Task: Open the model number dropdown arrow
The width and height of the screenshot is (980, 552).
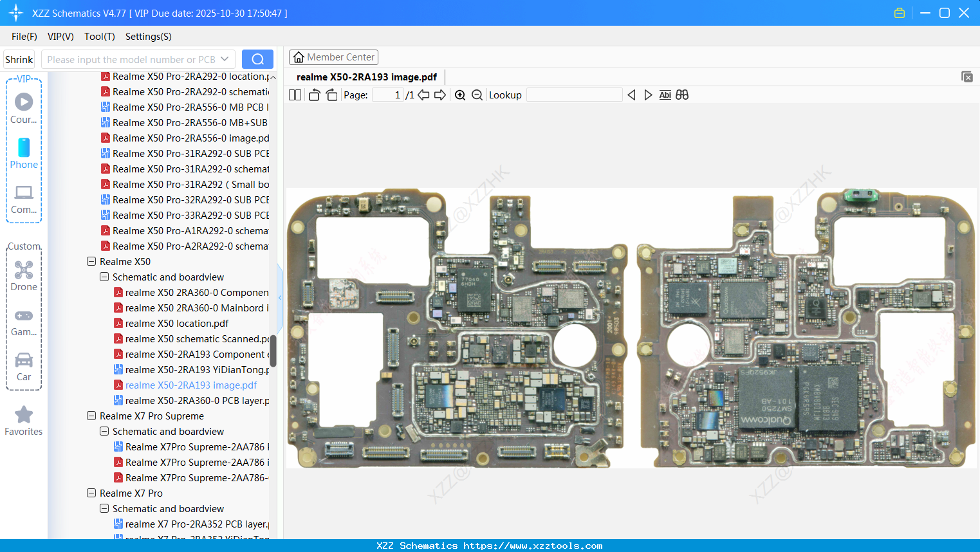Action: point(225,59)
